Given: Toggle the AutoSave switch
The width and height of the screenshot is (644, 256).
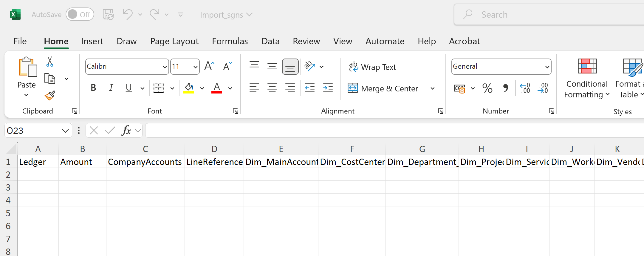Looking at the screenshot, I should coord(80,14).
